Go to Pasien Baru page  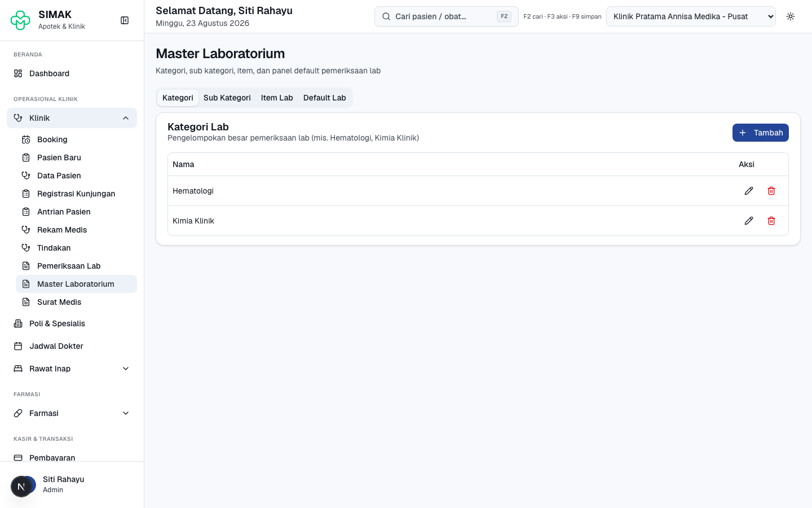[x=76, y=157]
